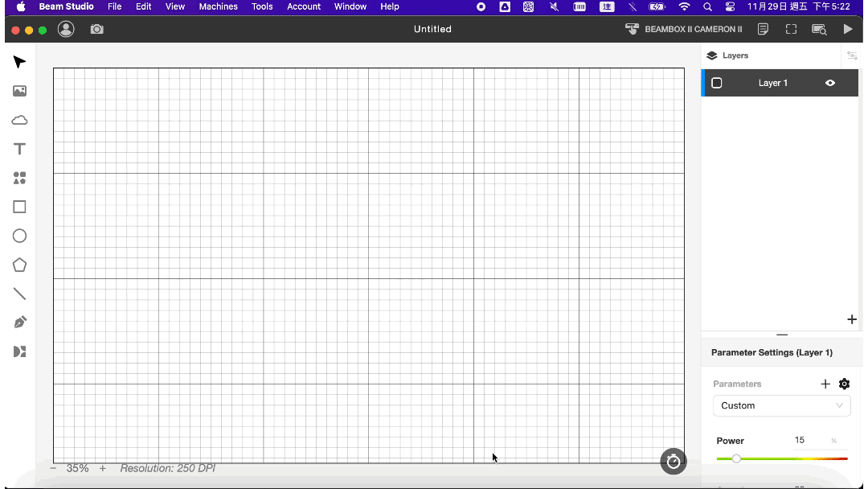Viewport: 868px width, 489px height.
Task: Select the Rectangle tool
Action: [x=20, y=207]
